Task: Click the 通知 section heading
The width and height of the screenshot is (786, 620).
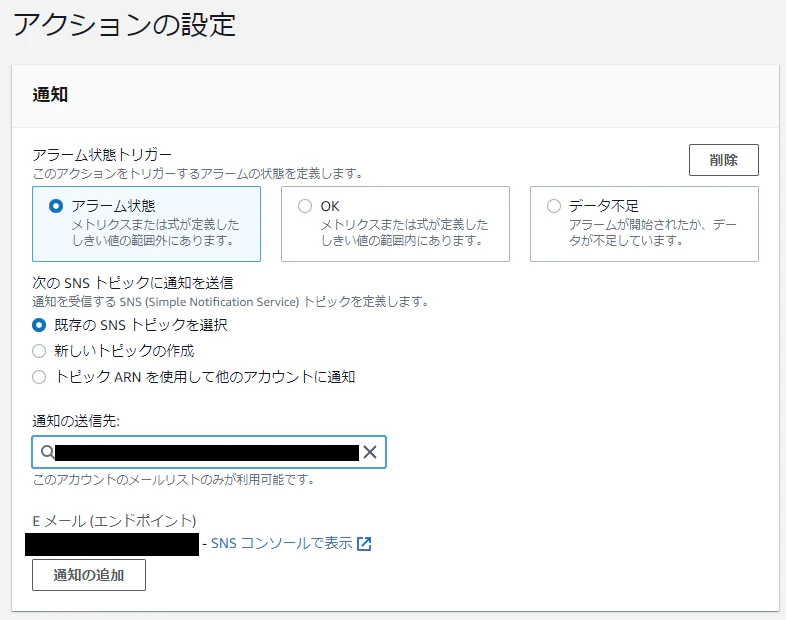Action: click(50, 95)
